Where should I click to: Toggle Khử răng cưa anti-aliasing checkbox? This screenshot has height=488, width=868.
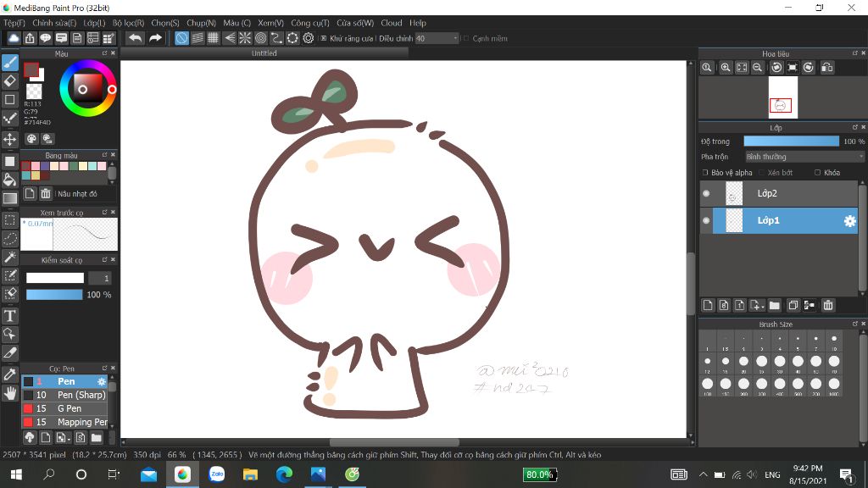coord(324,38)
